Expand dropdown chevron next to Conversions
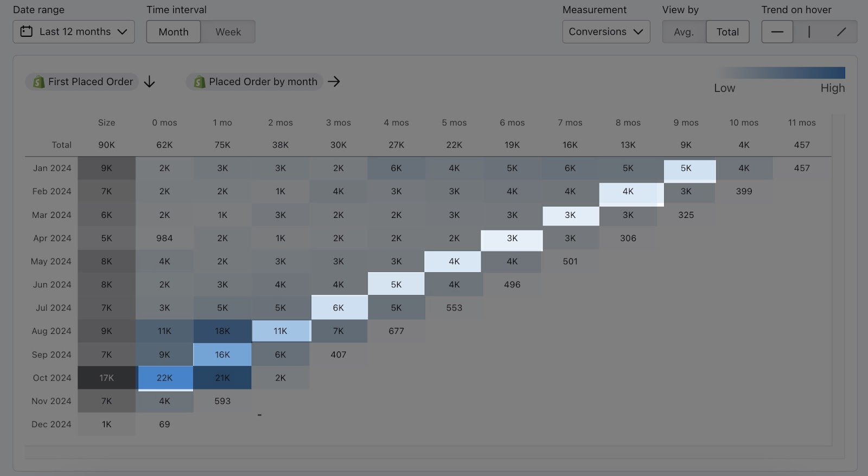 pos(638,32)
